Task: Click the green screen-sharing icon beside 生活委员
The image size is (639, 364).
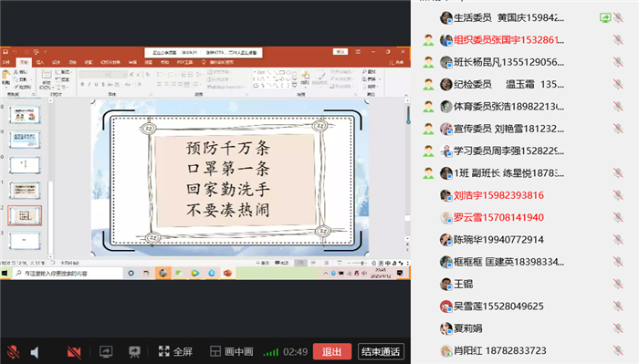Action: [x=604, y=18]
